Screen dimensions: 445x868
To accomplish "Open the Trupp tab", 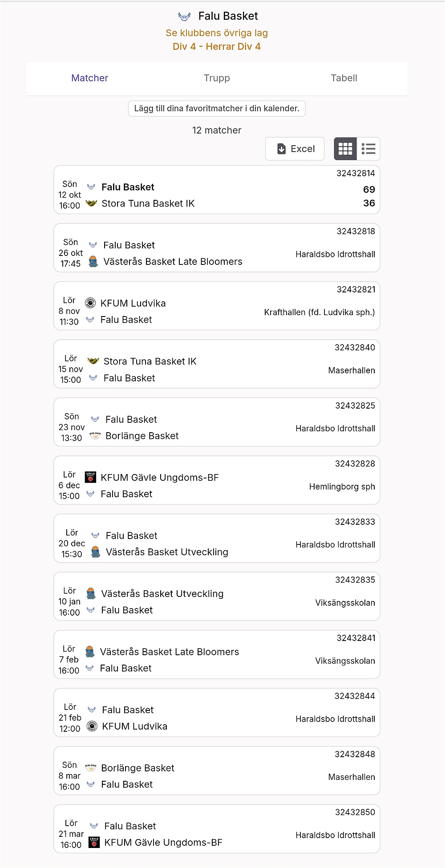I will pos(217,78).
